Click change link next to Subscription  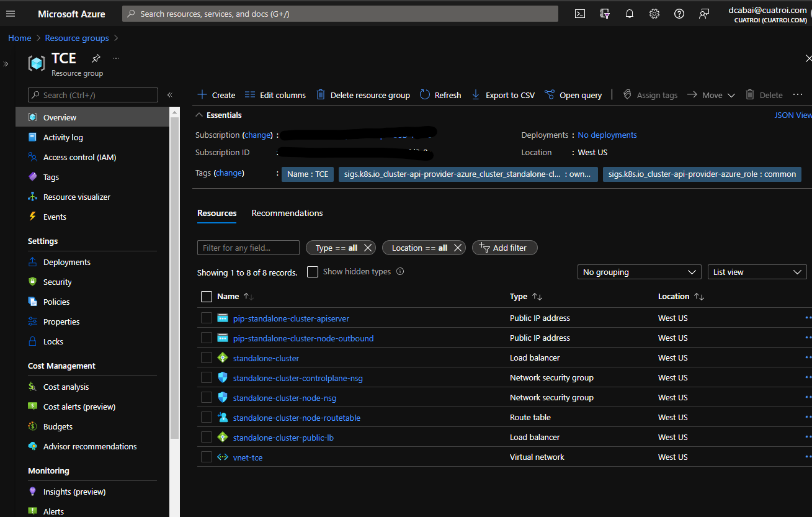click(x=257, y=135)
